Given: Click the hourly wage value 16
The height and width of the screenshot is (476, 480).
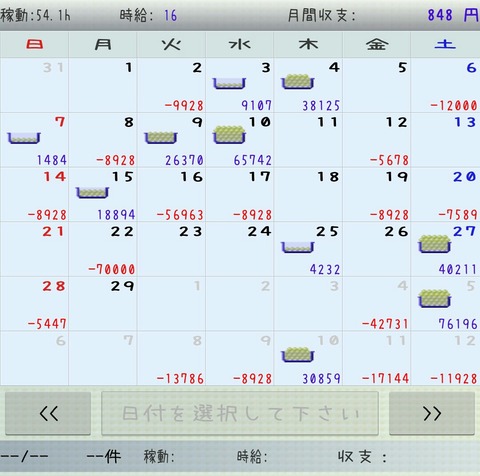Looking at the screenshot, I should 170,15.
